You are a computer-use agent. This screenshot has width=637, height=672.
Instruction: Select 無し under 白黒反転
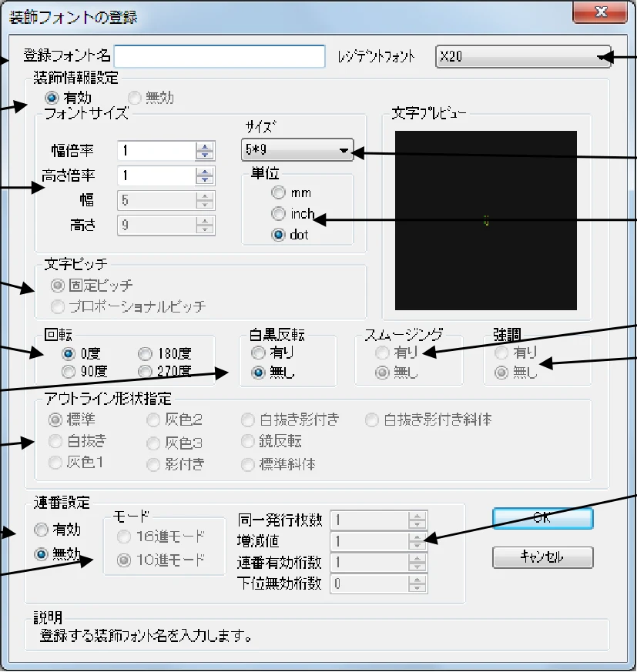pyautogui.click(x=258, y=373)
